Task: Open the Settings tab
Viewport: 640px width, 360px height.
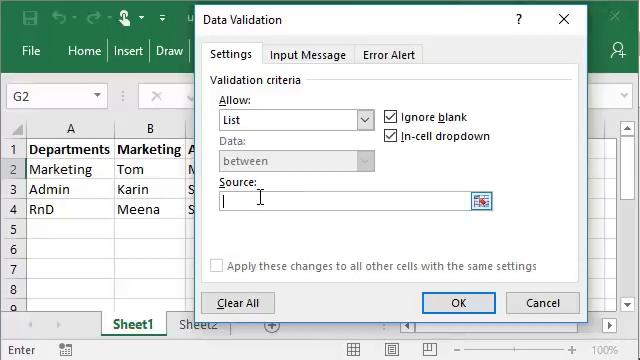Action: [231, 54]
